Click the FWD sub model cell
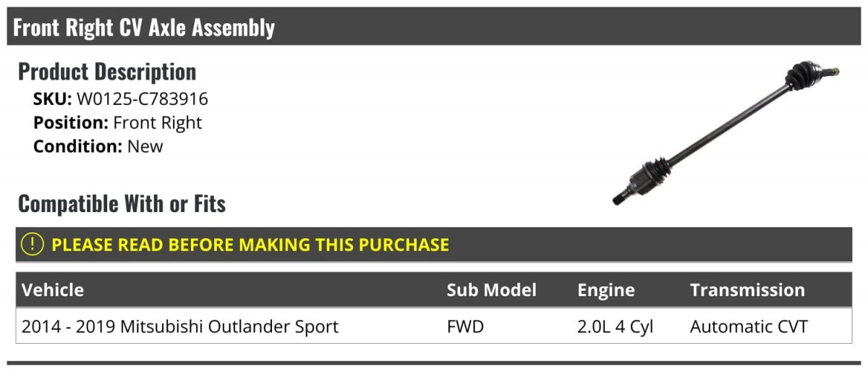The image size is (868, 372). (466, 326)
